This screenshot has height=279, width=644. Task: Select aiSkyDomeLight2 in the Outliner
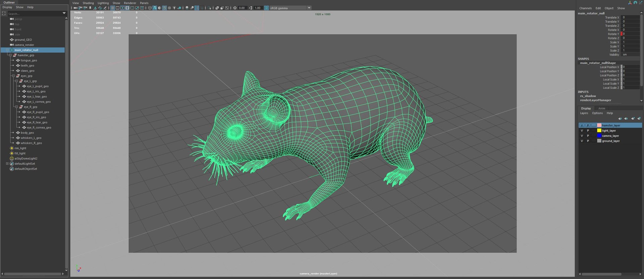click(x=26, y=158)
